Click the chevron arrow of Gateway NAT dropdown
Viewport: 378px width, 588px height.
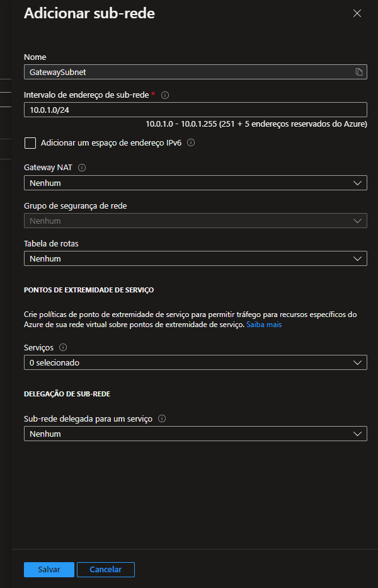(x=358, y=183)
